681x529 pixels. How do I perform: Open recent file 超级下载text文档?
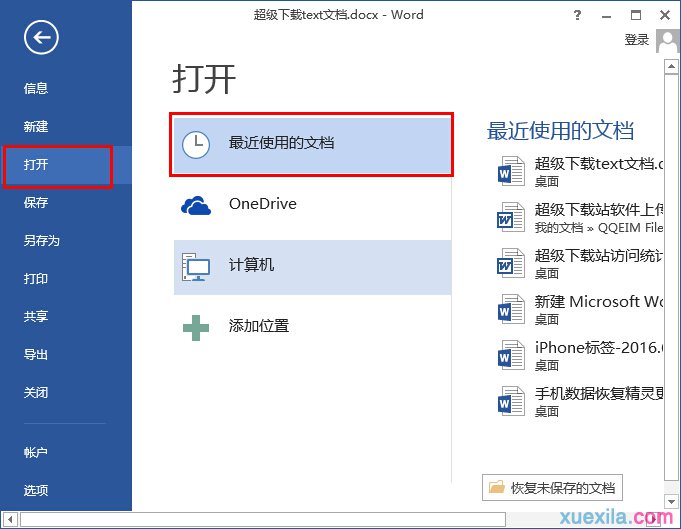[579, 171]
